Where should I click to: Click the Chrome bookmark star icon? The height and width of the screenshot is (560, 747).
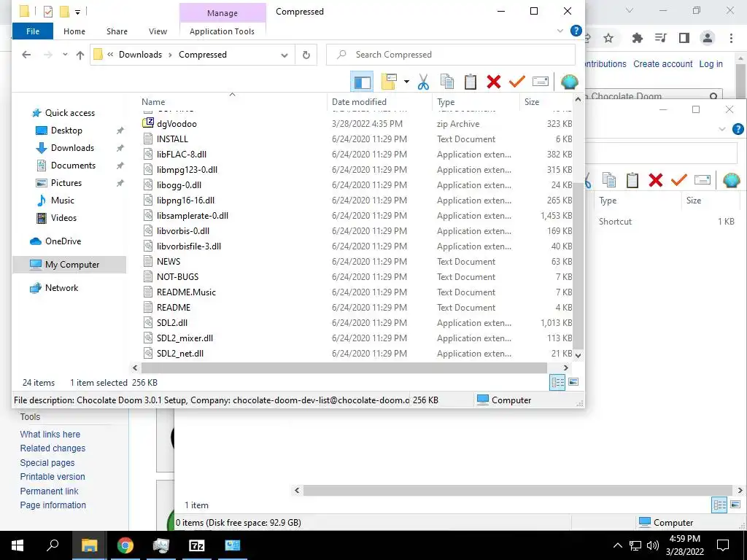[608, 38]
